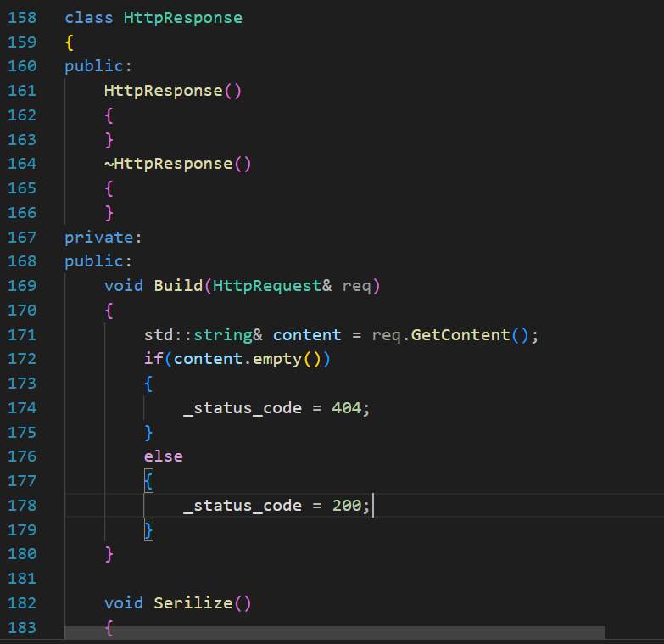The width and height of the screenshot is (664, 644).
Task: Click opening brace on line 159
Action: click(x=70, y=42)
